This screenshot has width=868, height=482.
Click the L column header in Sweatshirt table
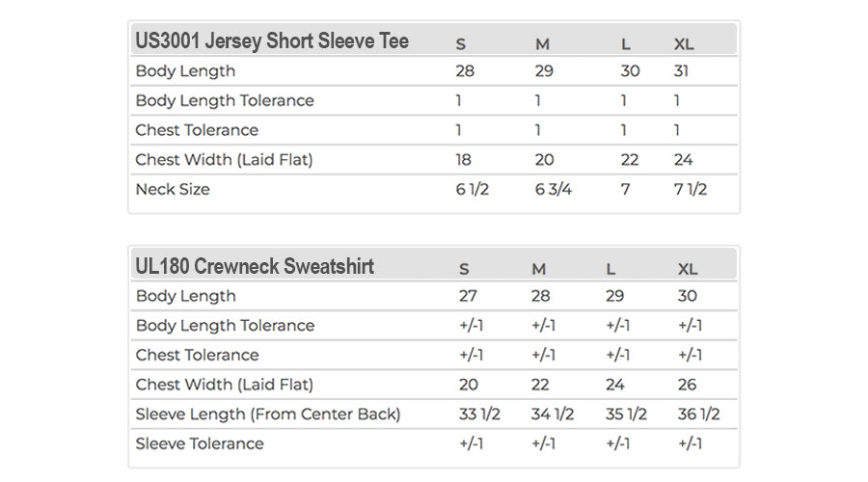click(611, 269)
